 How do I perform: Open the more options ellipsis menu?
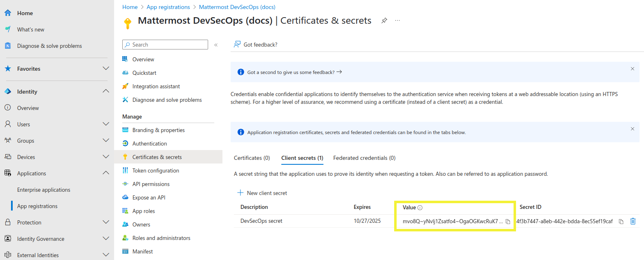click(x=397, y=21)
